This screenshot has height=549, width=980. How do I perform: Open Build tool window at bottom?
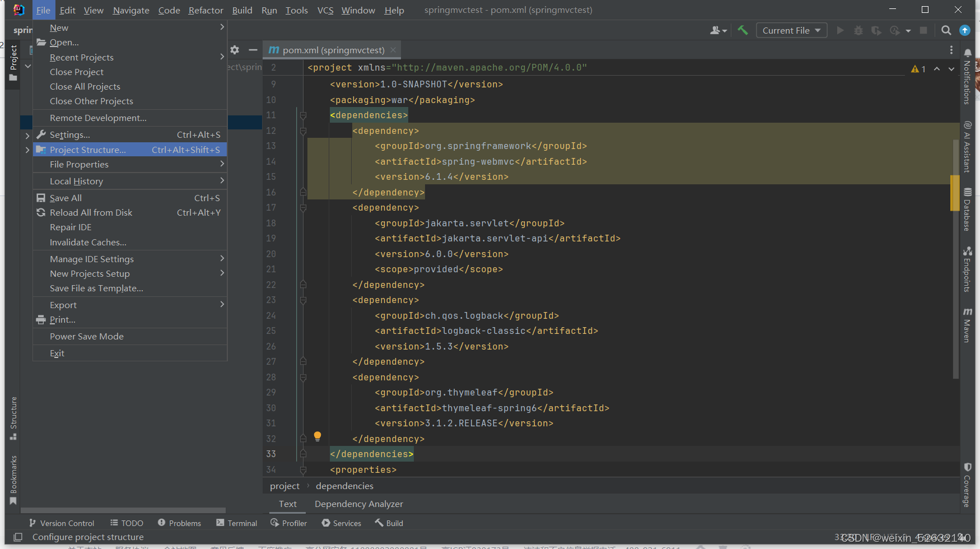tap(389, 523)
